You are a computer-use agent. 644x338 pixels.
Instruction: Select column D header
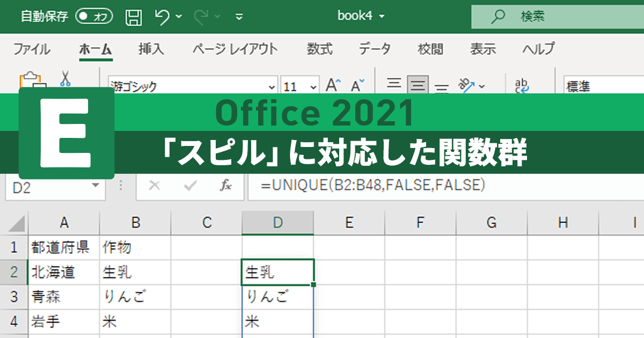click(x=278, y=223)
